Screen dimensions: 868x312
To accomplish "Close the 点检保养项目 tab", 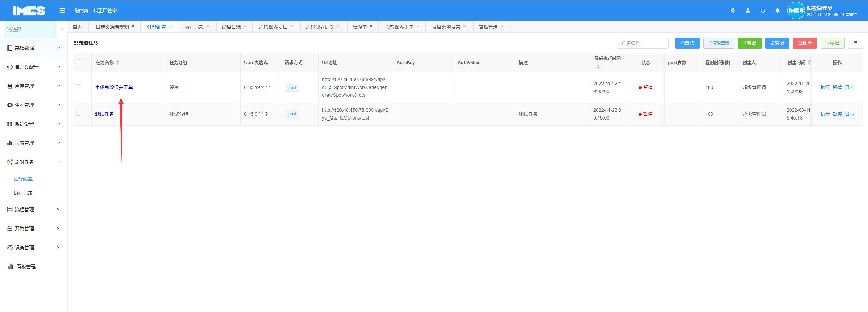I will click(292, 26).
